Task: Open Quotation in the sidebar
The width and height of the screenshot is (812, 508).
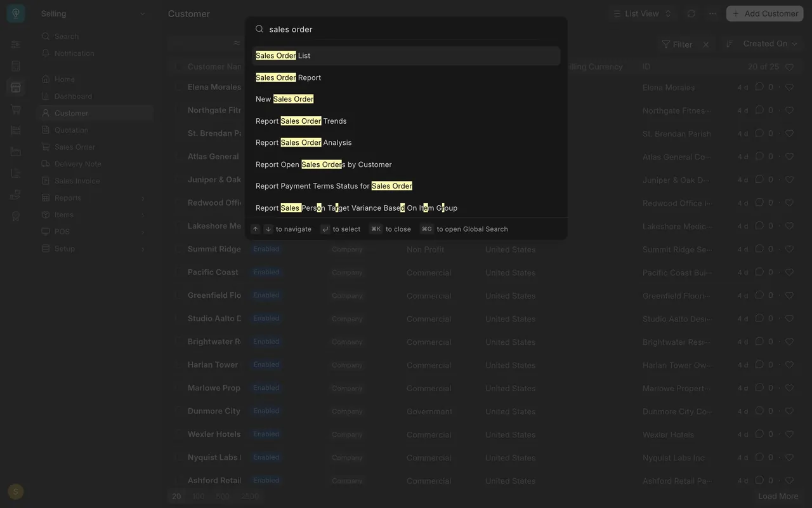Action: 94,130
